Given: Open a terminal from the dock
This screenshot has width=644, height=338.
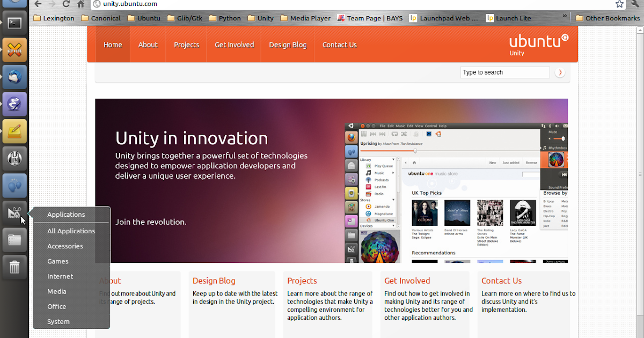Looking at the screenshot, I should tap(14, 23).
